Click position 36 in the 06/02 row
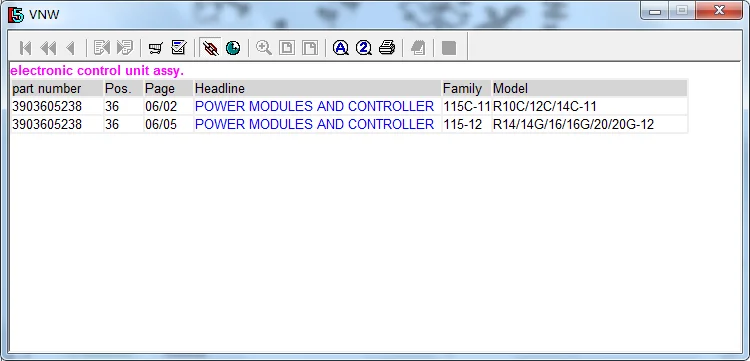750x361 pixels. 112,106
